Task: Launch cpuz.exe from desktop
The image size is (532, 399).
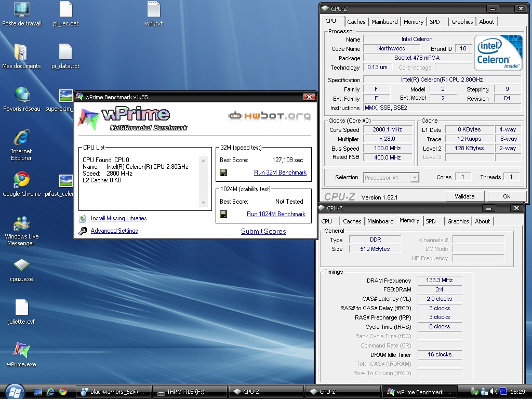Action: (21, 271)
